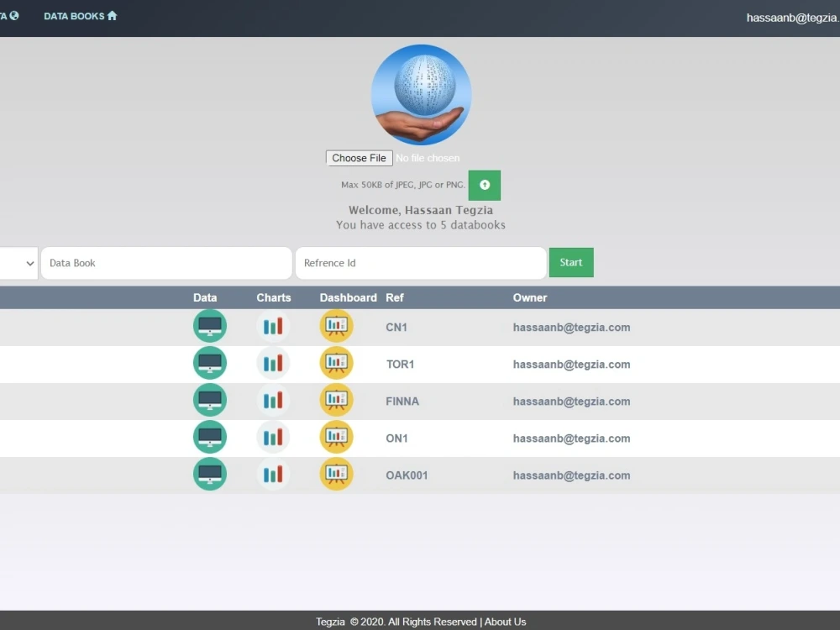Click inside the Refrence Id field
This screenshot has width=840, height=630.
420,263
